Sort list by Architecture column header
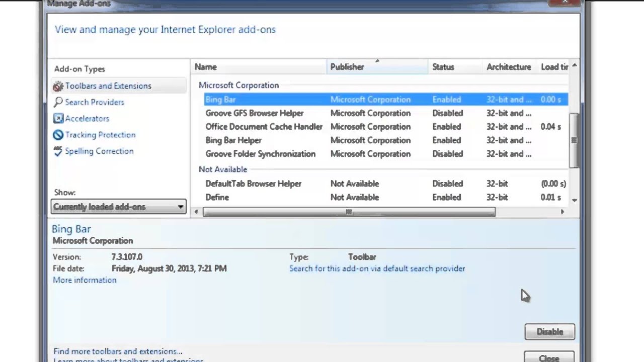Viewport: 644px width, 362px height. pyautogui.click(x=509, y=67)
